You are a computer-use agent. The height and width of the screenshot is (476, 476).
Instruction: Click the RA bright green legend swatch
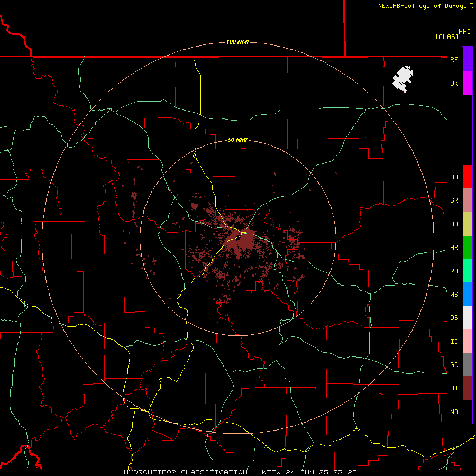(467, 271)
